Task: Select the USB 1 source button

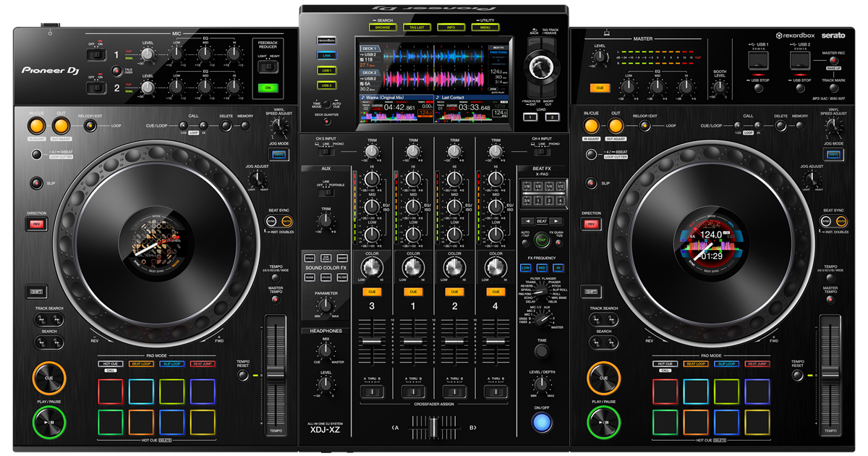Action: pos(326,70)
